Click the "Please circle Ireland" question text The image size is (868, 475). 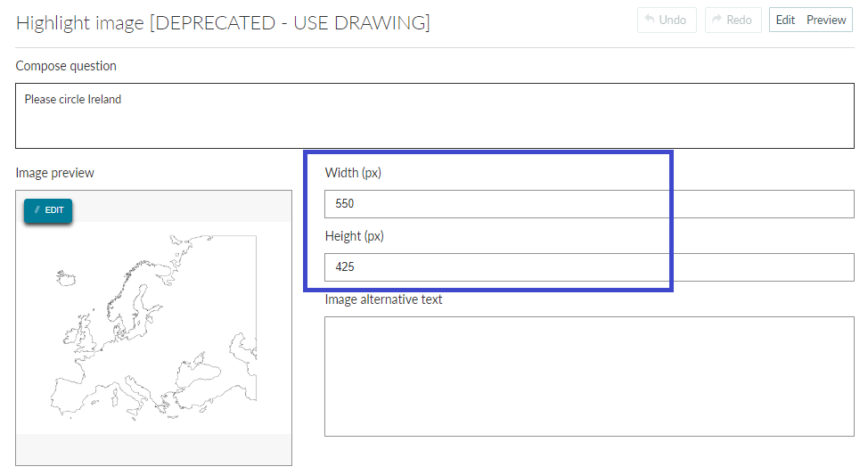[x=72, y=99]
